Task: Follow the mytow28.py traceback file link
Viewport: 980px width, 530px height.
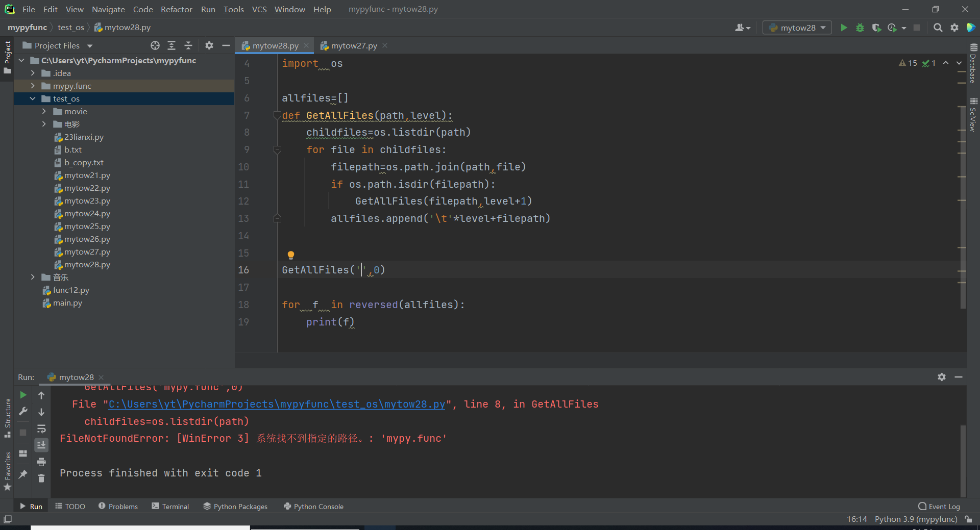Action: (277, 404)
